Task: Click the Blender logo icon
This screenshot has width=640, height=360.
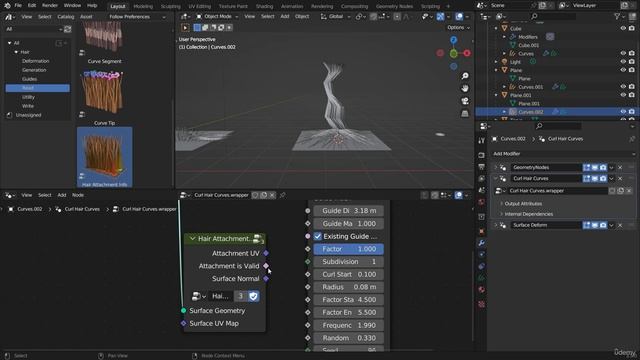Action: (x=7, y=6)
